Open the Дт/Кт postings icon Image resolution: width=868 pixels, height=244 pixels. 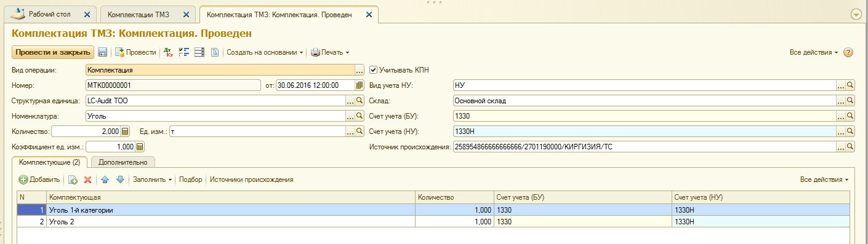[x=167, y=53]
